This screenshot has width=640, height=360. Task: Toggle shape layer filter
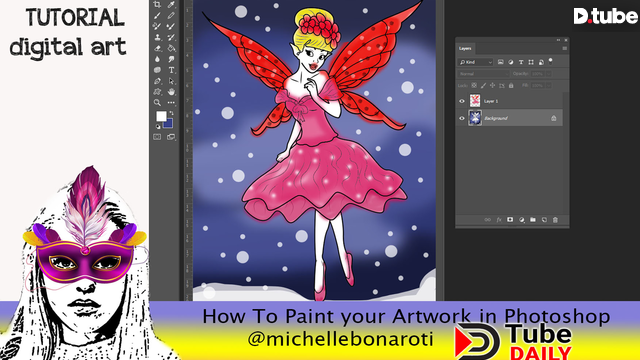coord(531,62)
